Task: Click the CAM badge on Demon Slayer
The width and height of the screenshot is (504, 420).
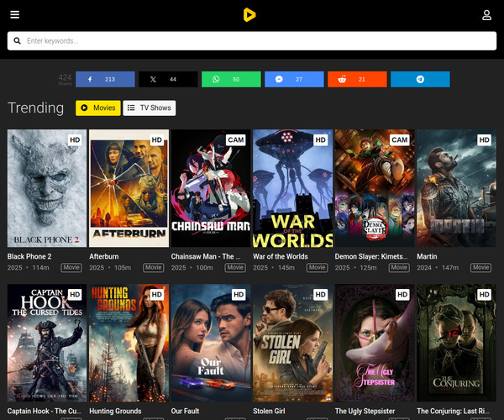Action: coord(400,139)
